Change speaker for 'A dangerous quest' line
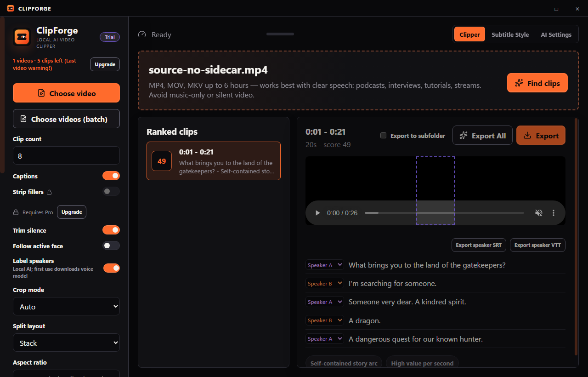Image resolution: width=588 pixels, height=377 pixels. pyautogui.click(x=324, y=338)
